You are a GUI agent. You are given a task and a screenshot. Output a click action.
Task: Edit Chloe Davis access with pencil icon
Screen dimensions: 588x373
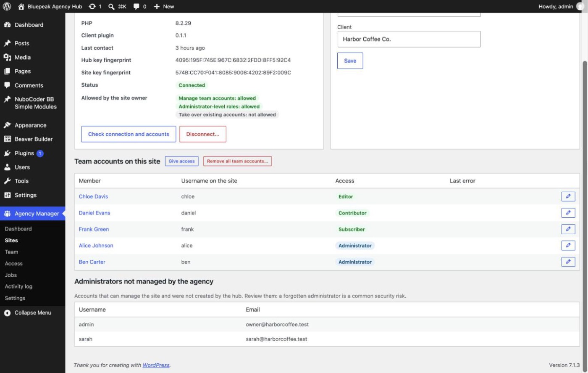568,196
